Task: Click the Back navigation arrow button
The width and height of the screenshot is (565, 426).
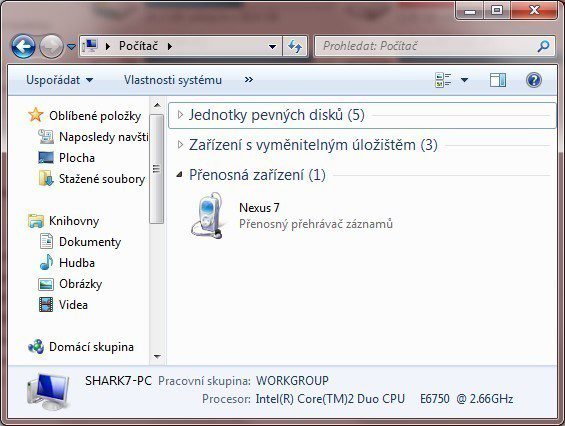Action: click(x=23, y=46)
